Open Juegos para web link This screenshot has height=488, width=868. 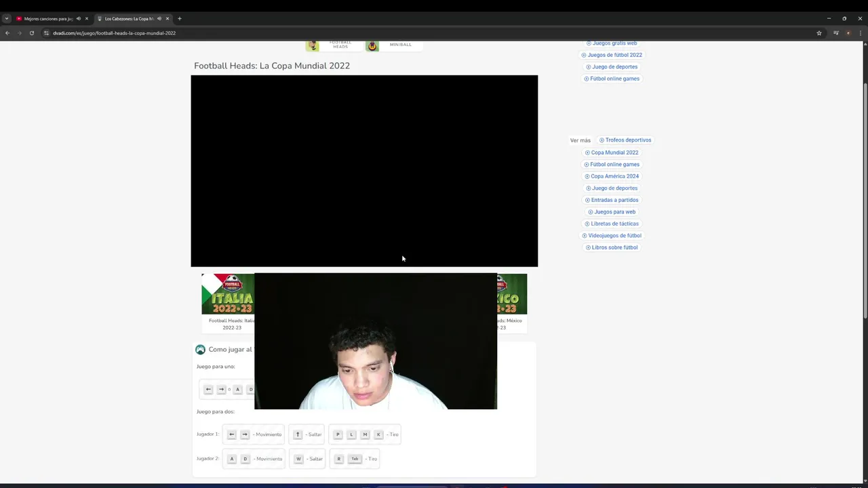coord(612,211)
